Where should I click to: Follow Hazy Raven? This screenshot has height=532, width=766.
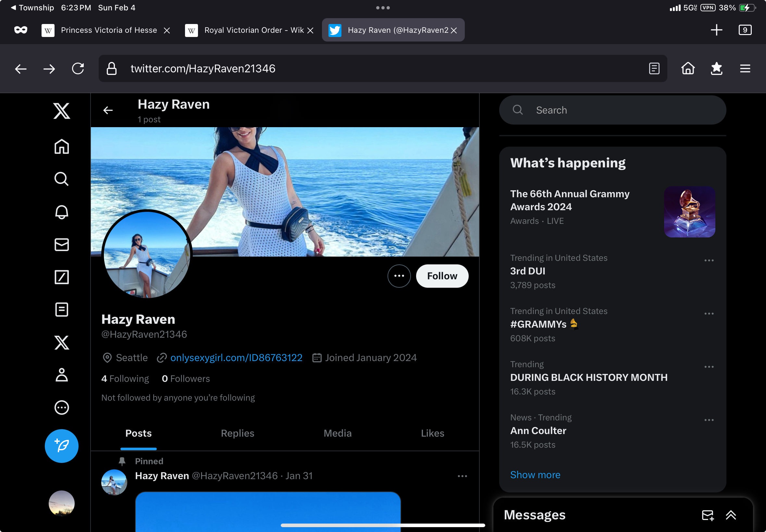pyautogui.click(x=442, y=276)
